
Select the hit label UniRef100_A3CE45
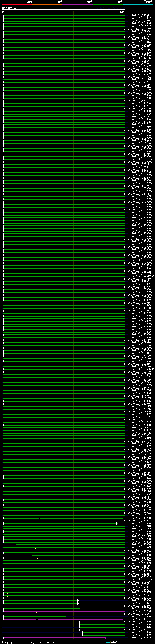pos(139,50)
